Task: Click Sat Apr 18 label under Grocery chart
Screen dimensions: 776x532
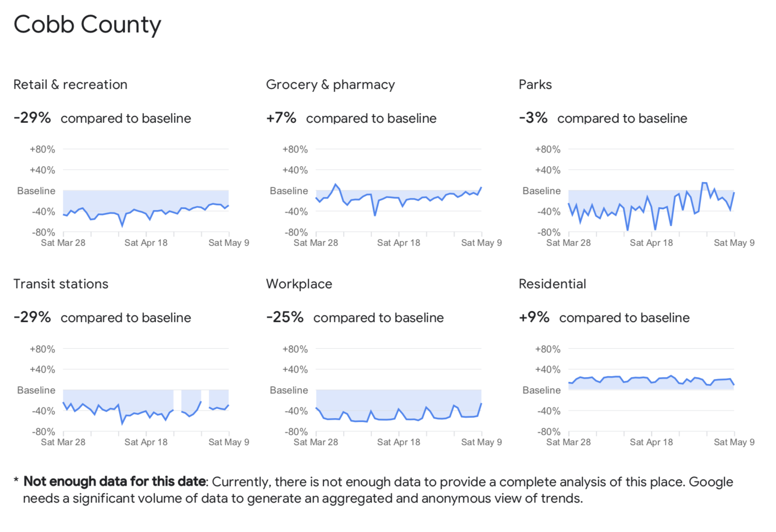Action: 398,243
